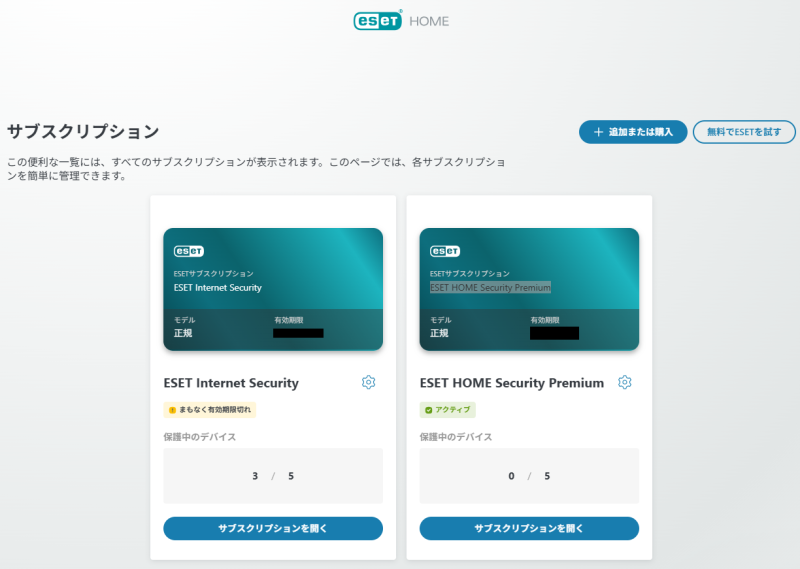Click ESET logo on HOME Security Premium card

445,251
